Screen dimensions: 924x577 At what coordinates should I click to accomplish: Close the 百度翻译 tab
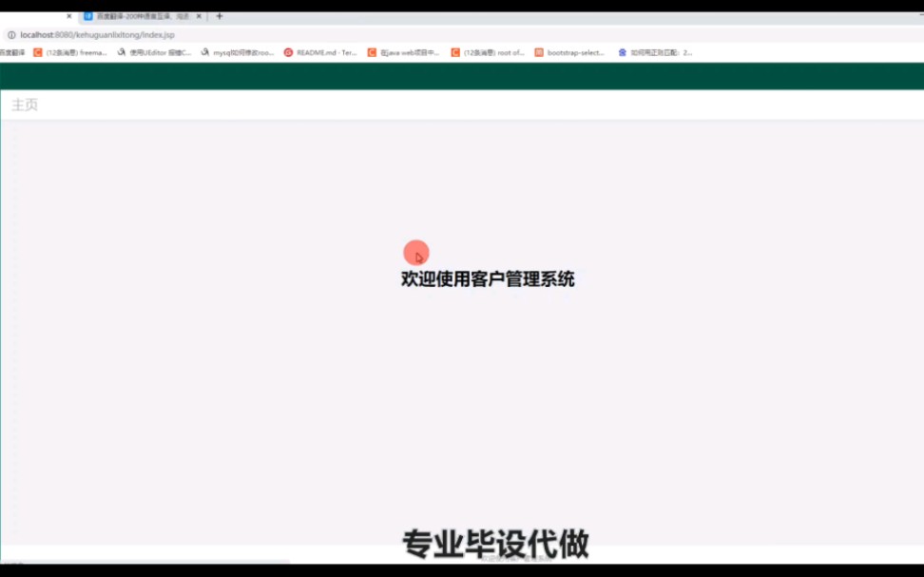click(x=199, y=15)
